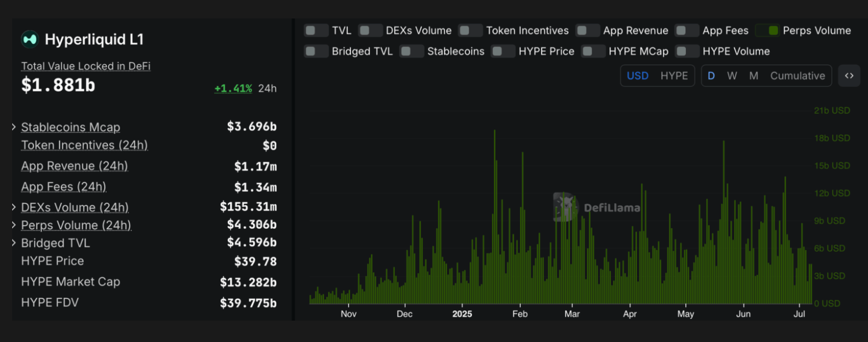Image resolution: width=868 pixels, height=342 pixels.
Task: Toggle DEXs Volume on the chart
Action: click(370, 31)
